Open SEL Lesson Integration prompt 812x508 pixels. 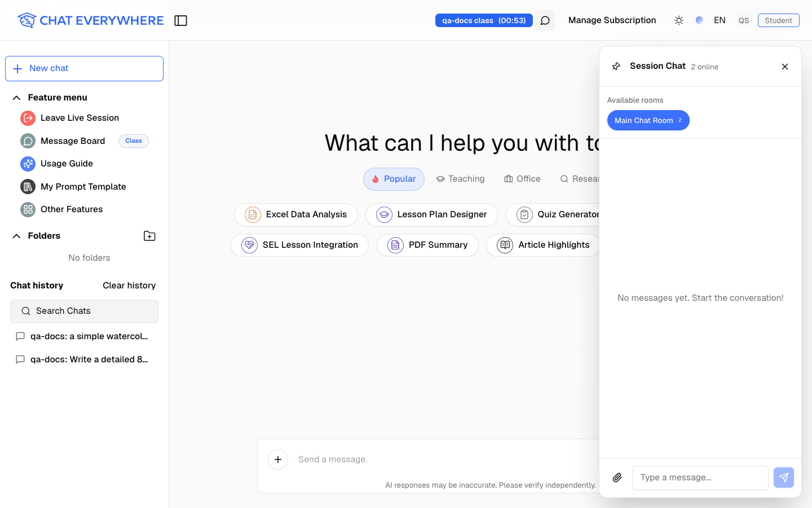pos(299,245)
